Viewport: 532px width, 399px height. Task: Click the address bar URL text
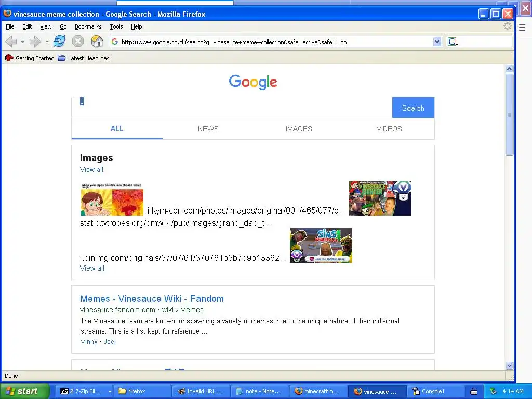click(x=234, y=42)
